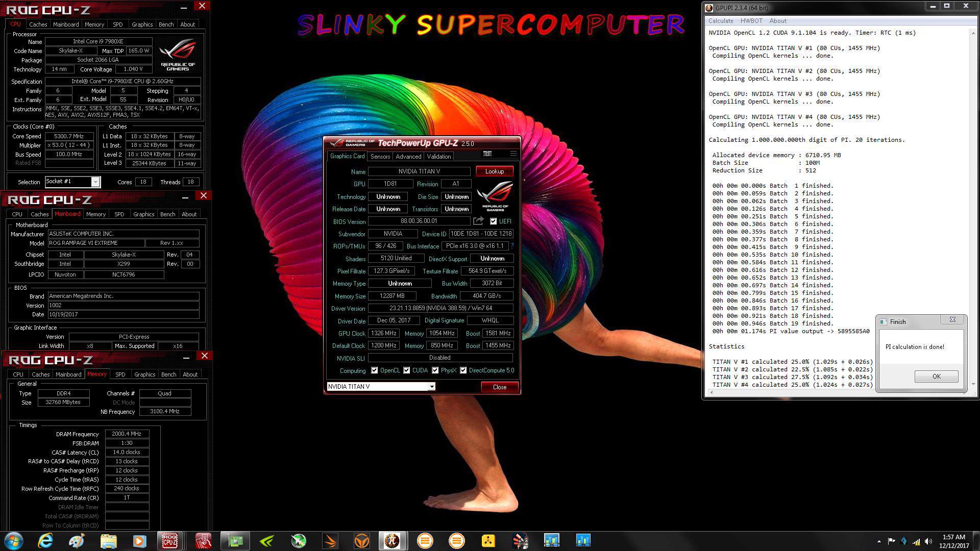Click the taskbar clock showing 1:57 AM

pos(953,541)
